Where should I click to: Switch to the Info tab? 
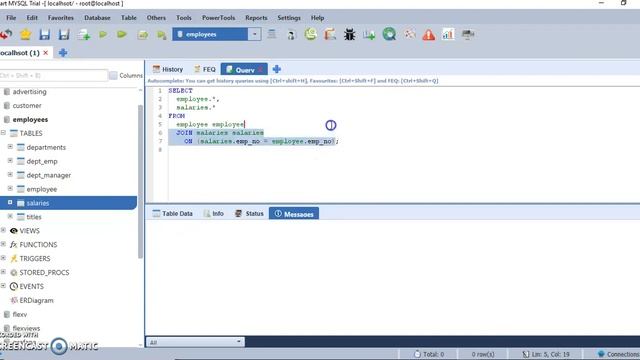point(213,213)
